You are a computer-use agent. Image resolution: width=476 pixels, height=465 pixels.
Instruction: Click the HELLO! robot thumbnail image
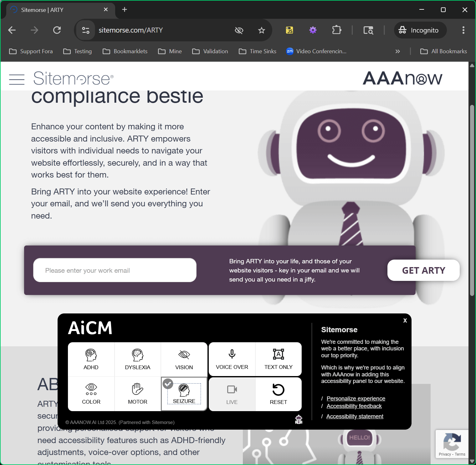point(359,446)
